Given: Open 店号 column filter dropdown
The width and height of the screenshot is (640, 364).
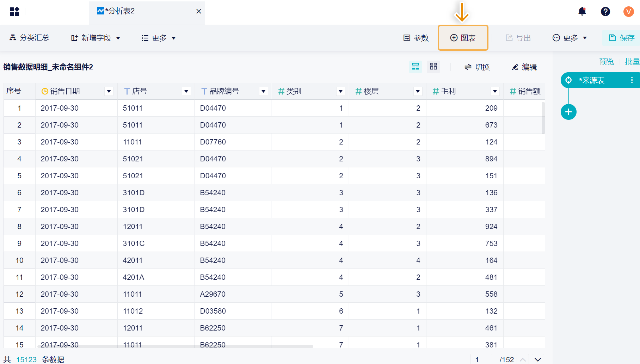Looking at the screenshot, I should pos(186,91).
